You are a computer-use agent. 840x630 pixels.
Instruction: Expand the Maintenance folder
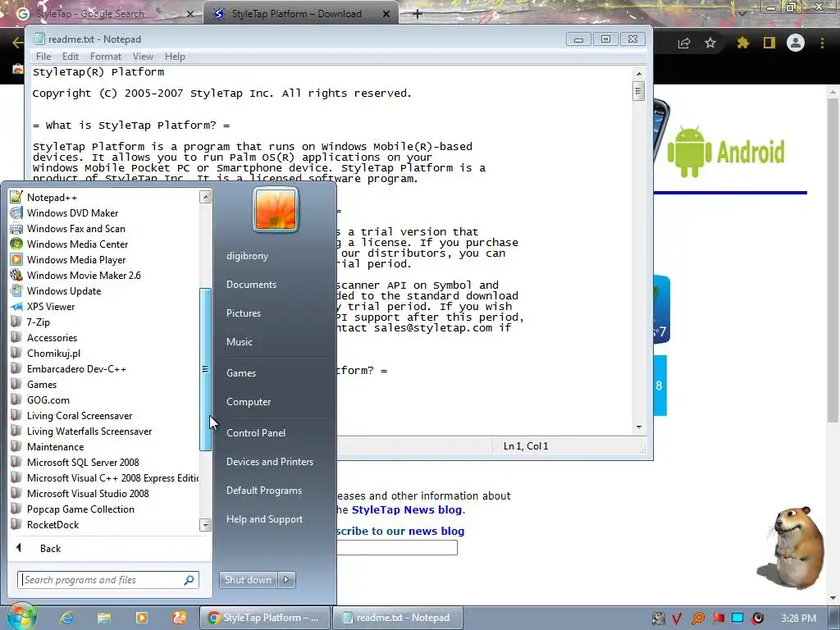pyautogui.click(x=55, y=446)
